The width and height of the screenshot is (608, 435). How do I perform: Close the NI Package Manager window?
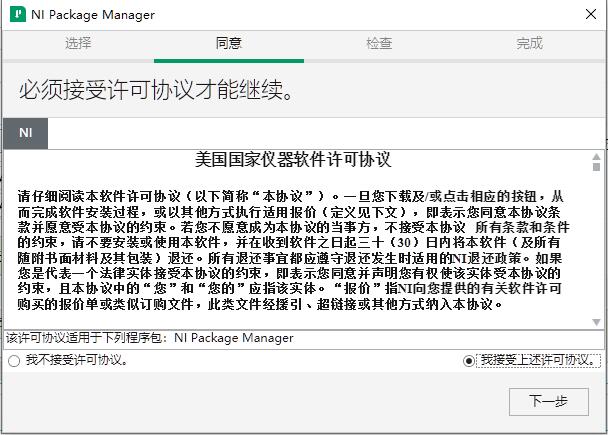point(591,14)
